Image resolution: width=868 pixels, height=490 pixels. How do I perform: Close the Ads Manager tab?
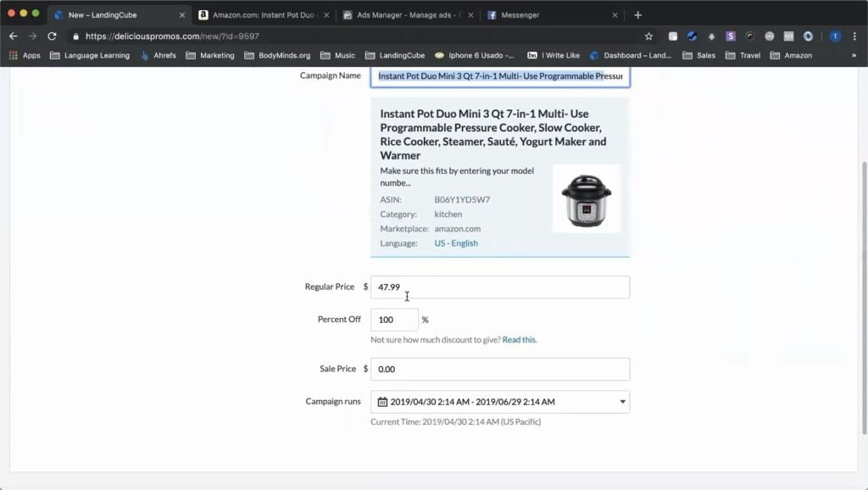click(470, 15)
